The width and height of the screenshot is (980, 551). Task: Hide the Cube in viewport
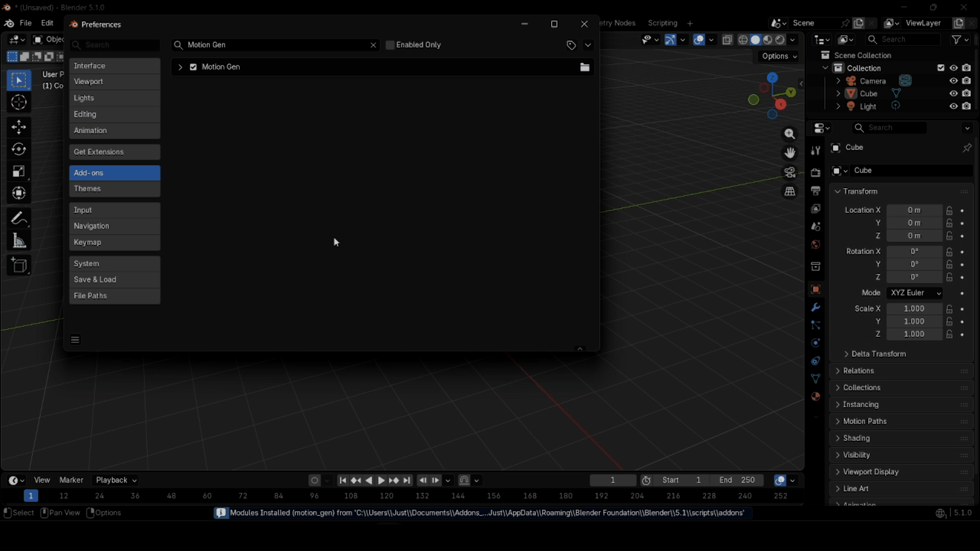click(x=953, y=94)
